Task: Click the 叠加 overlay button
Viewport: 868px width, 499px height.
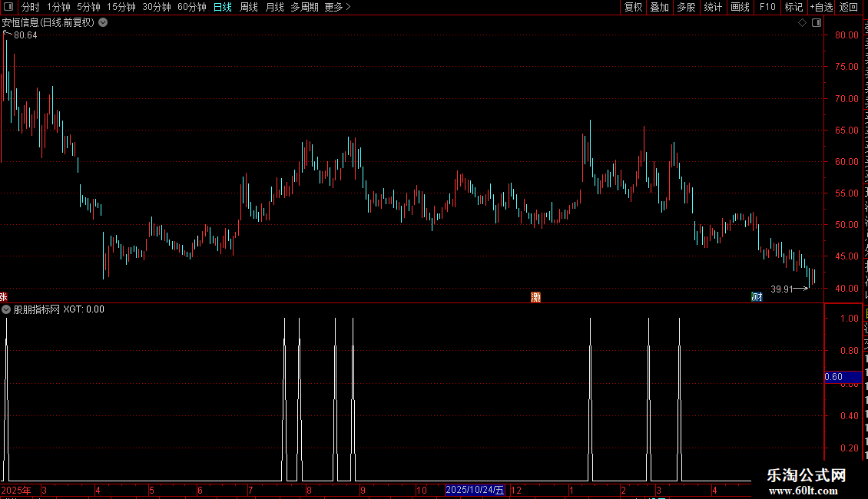Action: [x=659, y=7]
